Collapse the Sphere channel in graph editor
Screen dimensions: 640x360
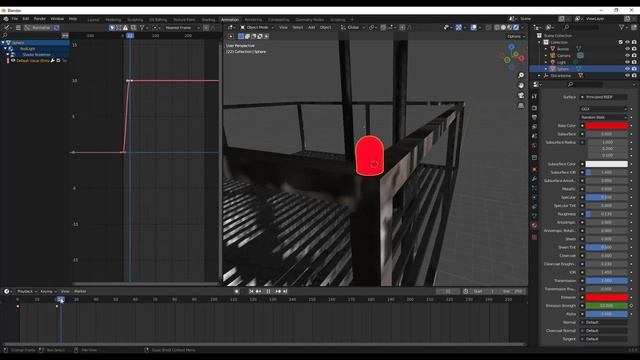coord(3,42)
